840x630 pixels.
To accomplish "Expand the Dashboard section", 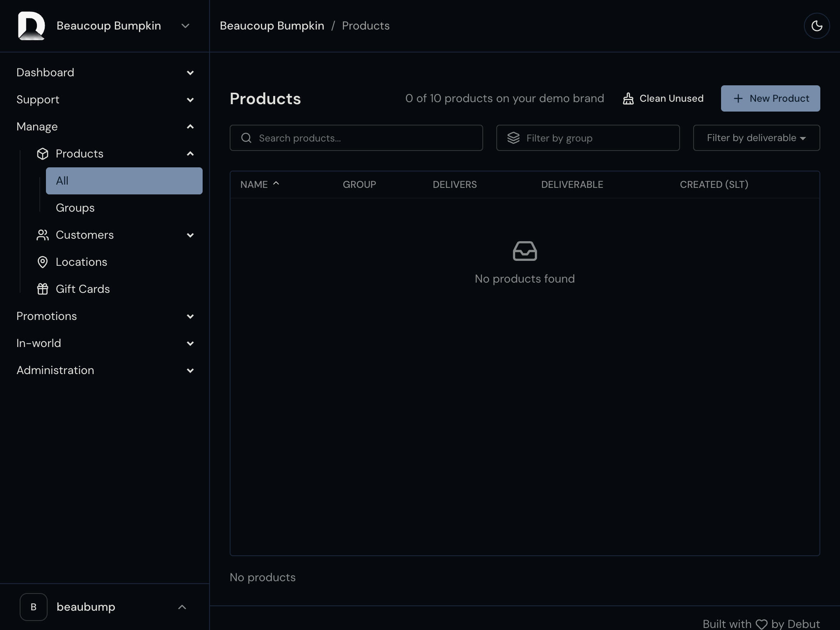I will (x=105, y=73).
